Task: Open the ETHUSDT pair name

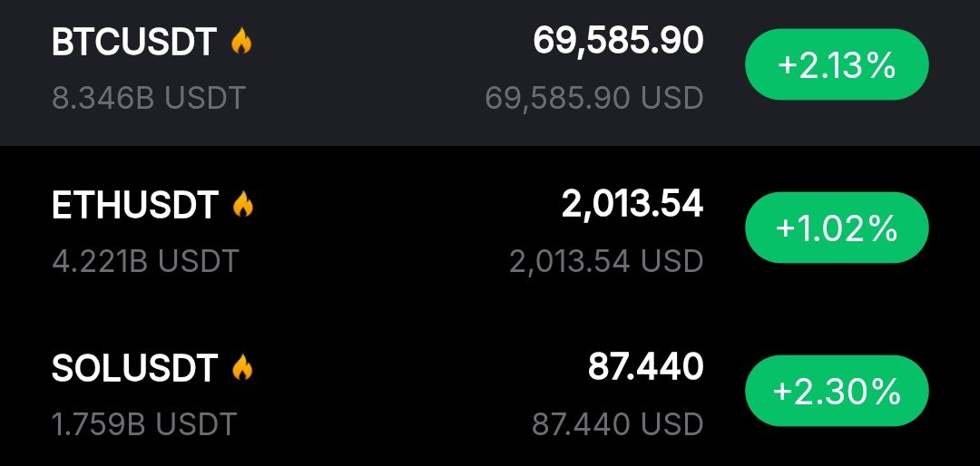Action: point(135,206)
